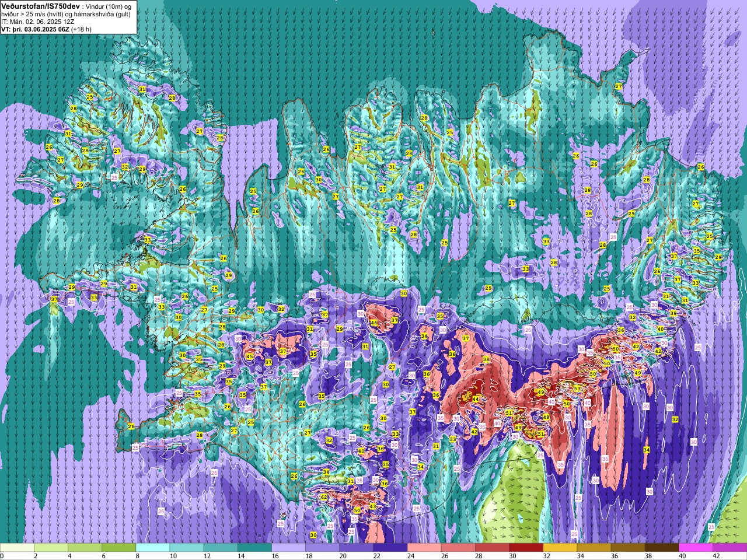This screenshot has height=560, width=747.
Task: Click the 0–2 m/s palest legend swatch
Action: (x=17, y=548)
